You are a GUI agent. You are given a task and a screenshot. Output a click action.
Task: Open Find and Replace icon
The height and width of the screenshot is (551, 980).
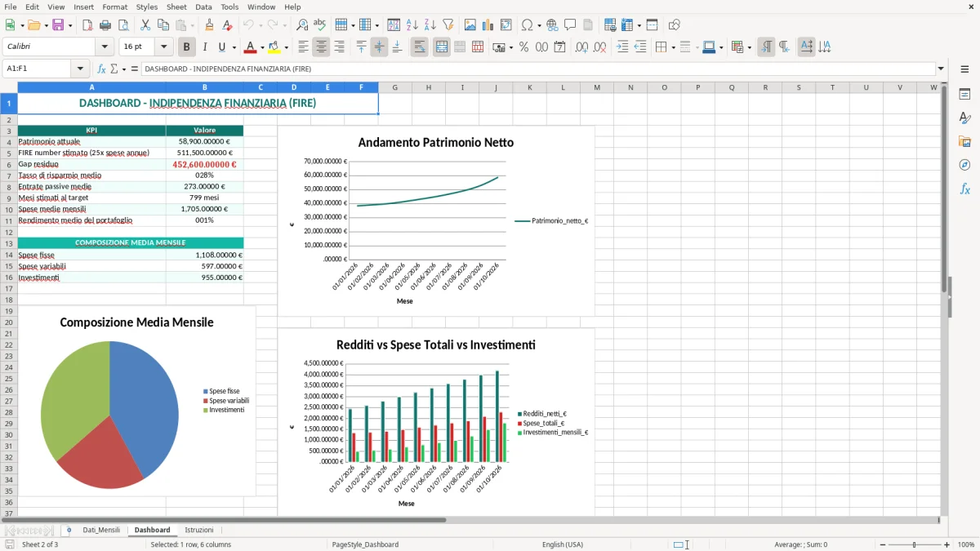point(301,25)
